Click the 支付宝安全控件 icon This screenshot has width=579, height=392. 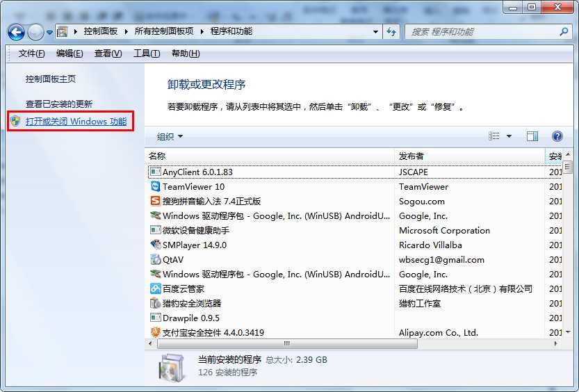pos(156,332)
